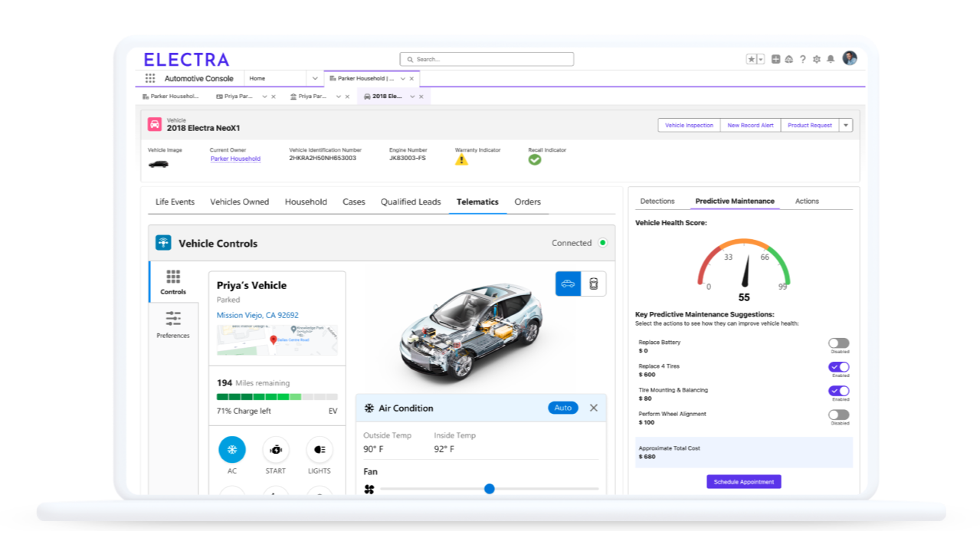Open the Preferences panel in Vehicle Controls
Image resolution: width=980 pixels, height=551 pixels.
(x=172, y=323)
